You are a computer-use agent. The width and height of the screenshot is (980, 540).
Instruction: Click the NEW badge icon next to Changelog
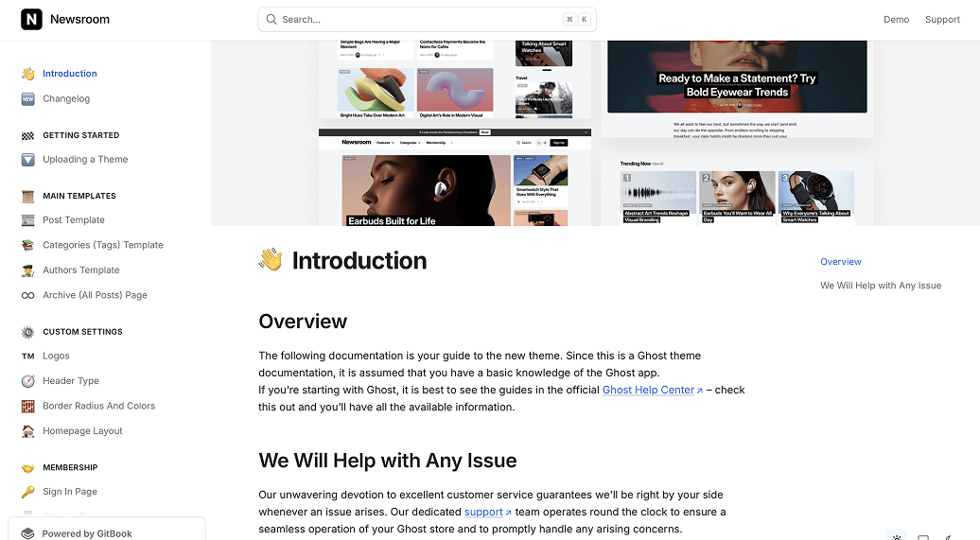coord(28,98)
